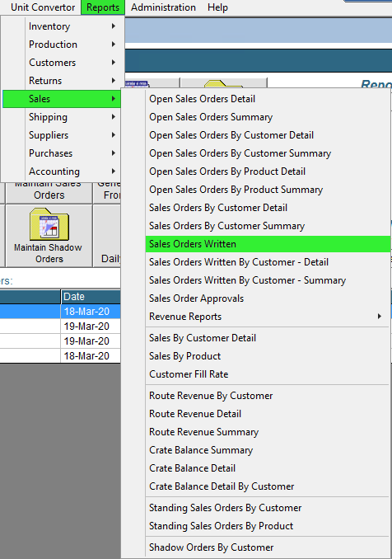Select Open Sales Orders By Product Detail
The image size is (392, 559).
268,171
